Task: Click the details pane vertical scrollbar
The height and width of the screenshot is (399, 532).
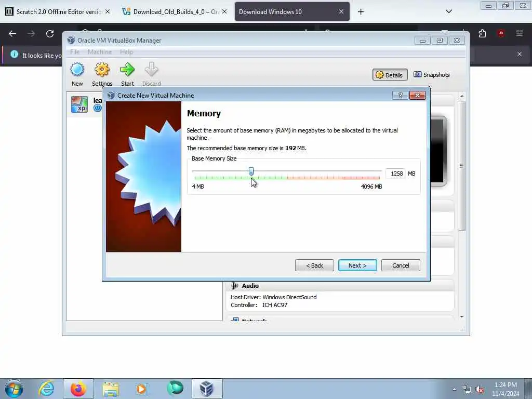Action: coord(461,166)
